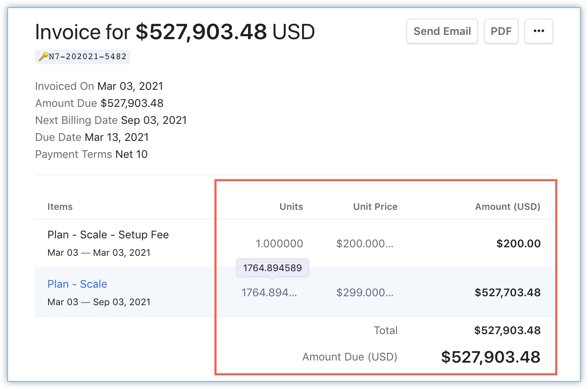This screenshot has height=389, width=588.
Task: Copy invoice ID N7-202021-5482 badge
Action: click(x=87, y=57)
